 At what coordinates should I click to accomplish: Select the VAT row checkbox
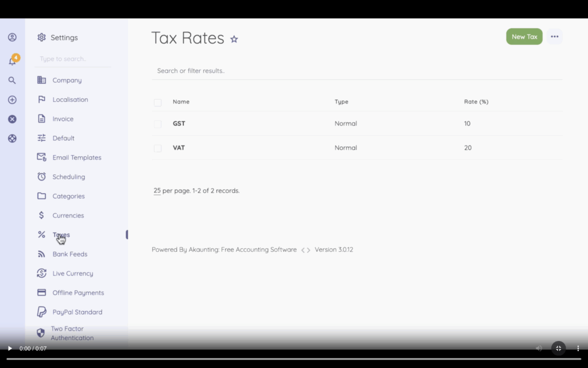(157, 148)
